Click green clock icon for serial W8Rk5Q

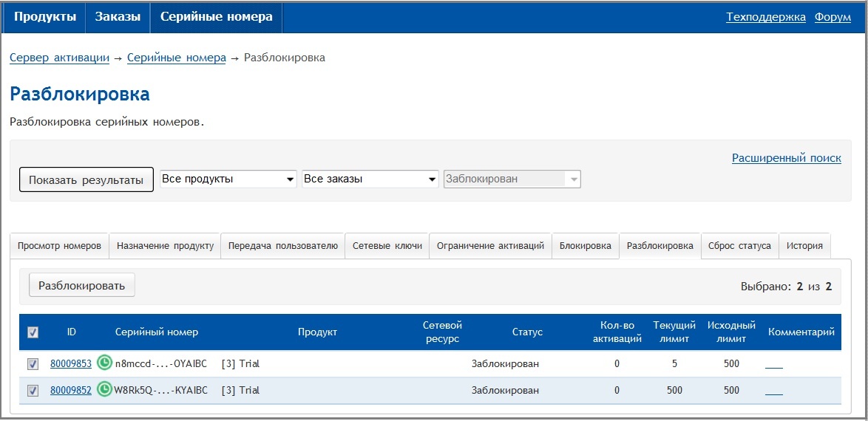(x=105, y=389)
